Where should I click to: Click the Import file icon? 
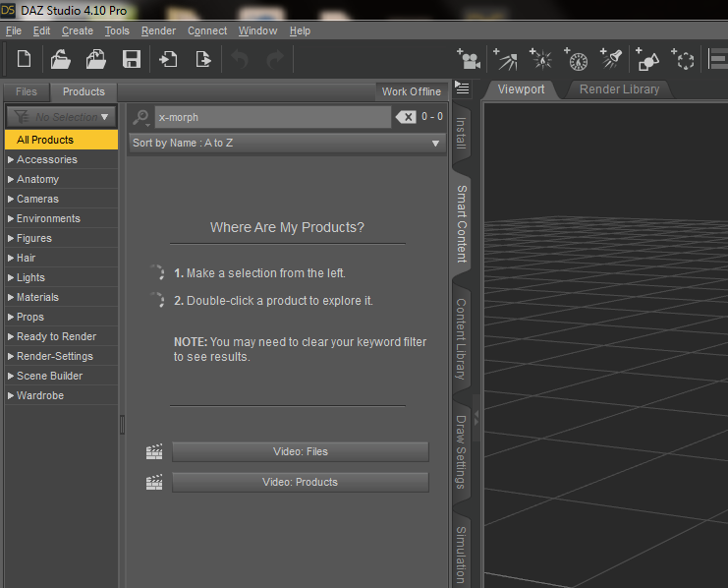click(x=168, y=60)
